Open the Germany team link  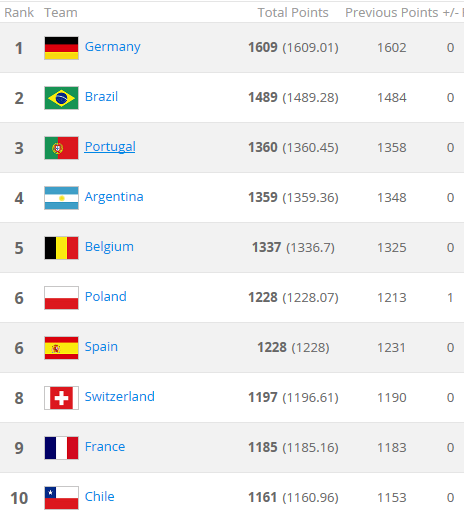coord(113,47)
